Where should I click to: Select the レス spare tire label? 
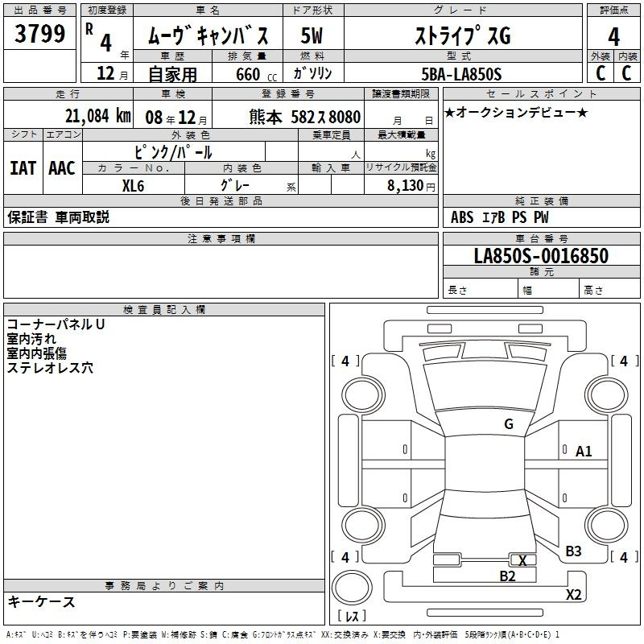click(x=352, y=616)
